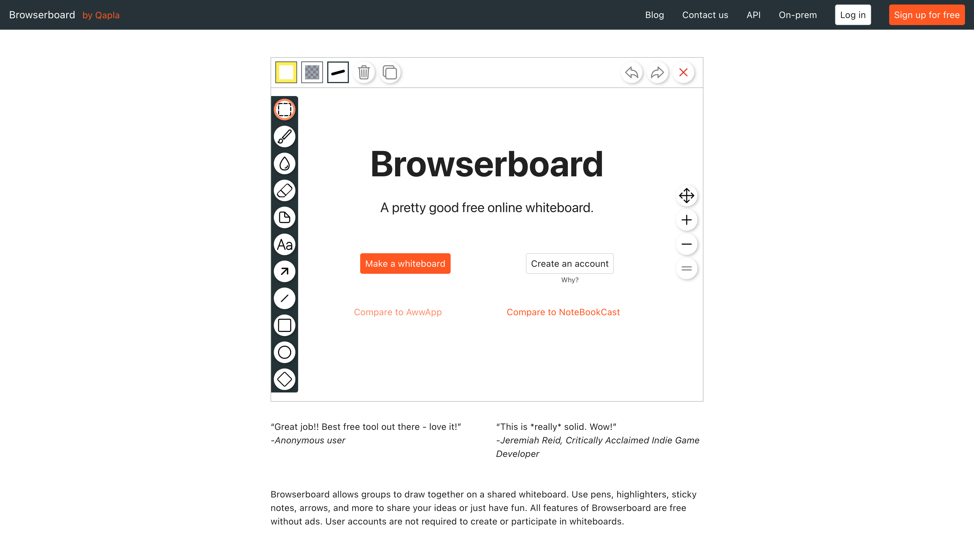The width and height of the screenshot is (974, 560).
Task: Select the rectangle shape tool
Action: 284,325
